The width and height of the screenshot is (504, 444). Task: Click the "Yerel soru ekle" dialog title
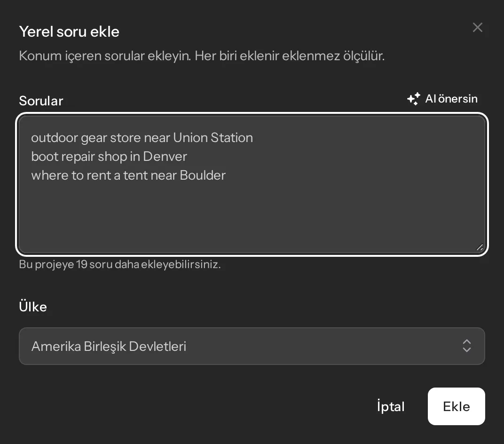coord(69,32)
